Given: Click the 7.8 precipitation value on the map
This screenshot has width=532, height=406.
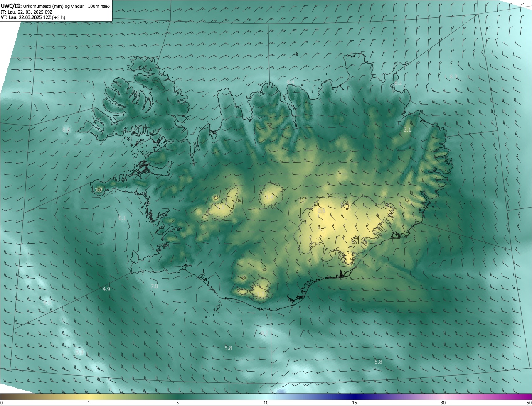Looking at the screenshot, I should [154, 286].
